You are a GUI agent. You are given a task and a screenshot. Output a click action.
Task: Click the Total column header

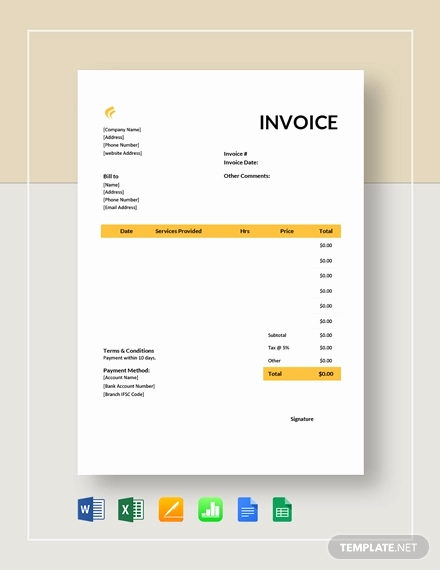tap(326, 231)
